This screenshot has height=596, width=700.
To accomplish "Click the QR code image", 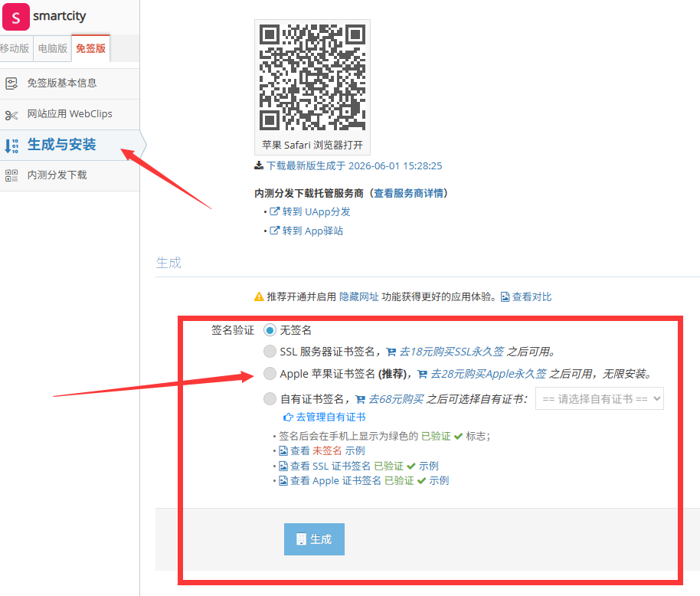I will click(312, 77).
